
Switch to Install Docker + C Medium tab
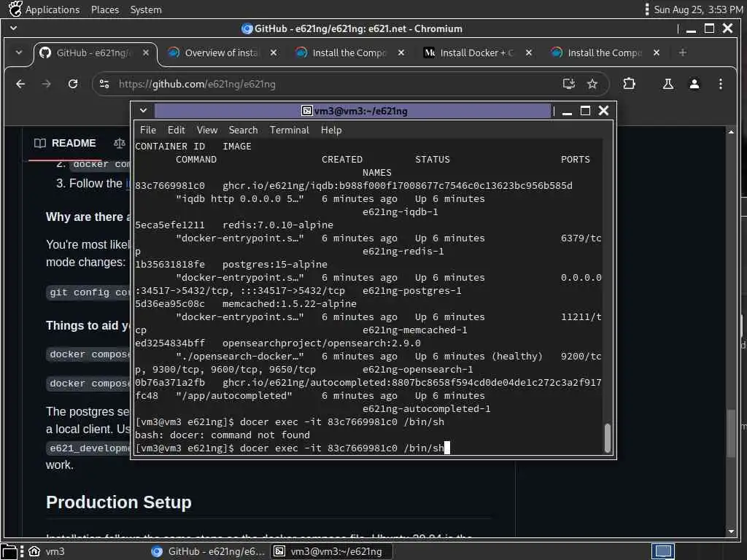point(476,52)
